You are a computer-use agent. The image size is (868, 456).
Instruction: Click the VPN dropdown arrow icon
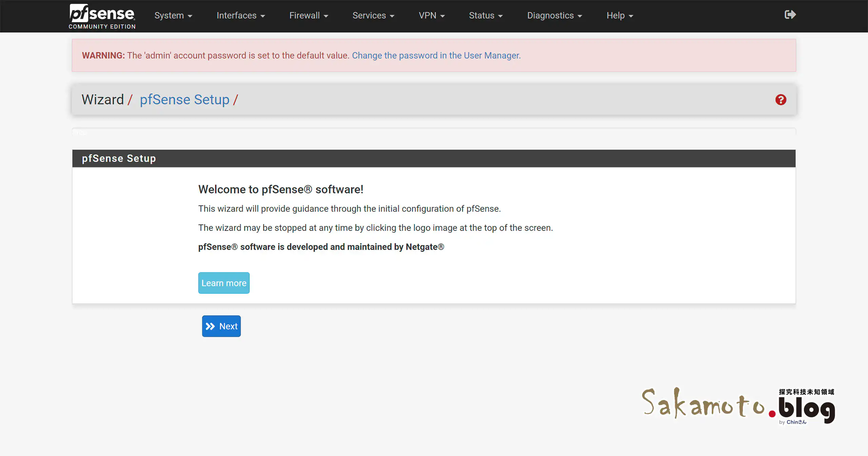(443, 16)
